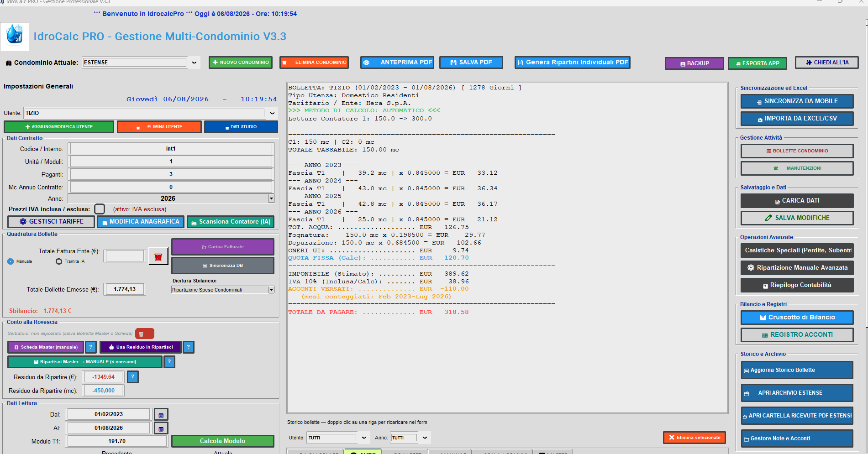The height and width of the screenshot is (454, 868).
Task: Click the red trash icon beside Totale Fattura Ente
Action: coord(158,257)
